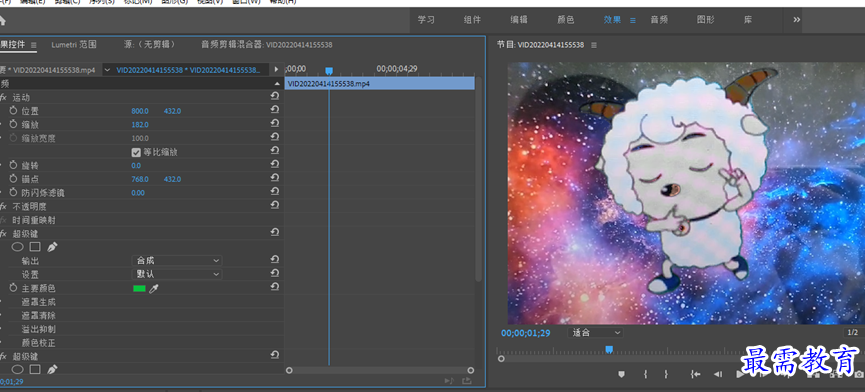
Task: Open playback resolution dropdown 1/2
Action: 853,332
